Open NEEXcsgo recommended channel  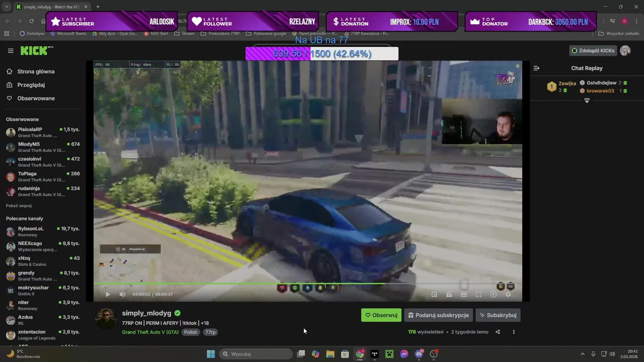42,246
